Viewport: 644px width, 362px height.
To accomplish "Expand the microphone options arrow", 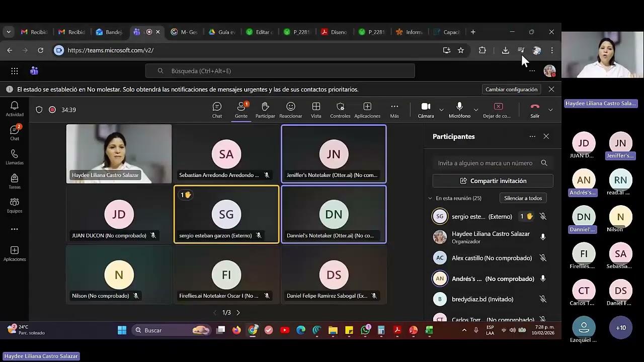I will [x=475, y=110].
